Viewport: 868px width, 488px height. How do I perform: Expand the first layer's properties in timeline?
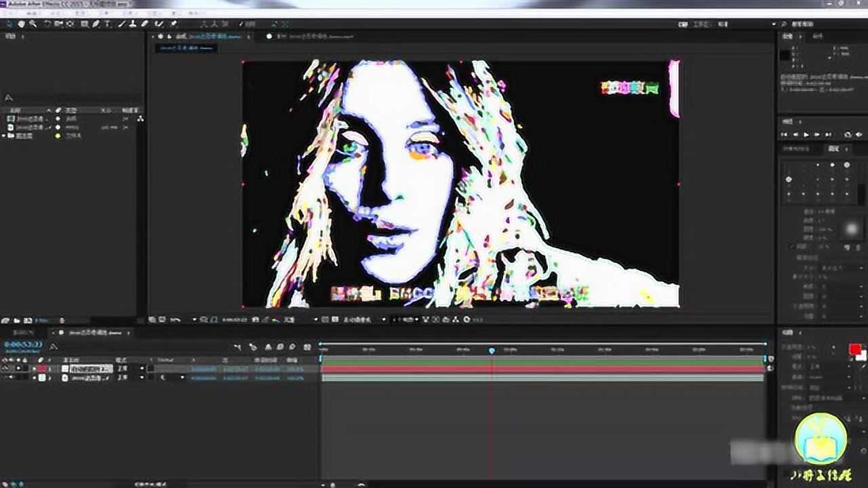33,369
